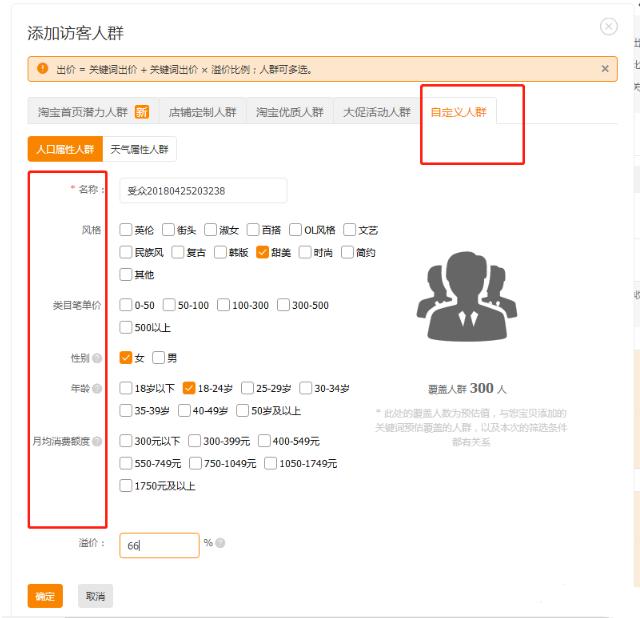640x618 pixels.
Task: Enable the 百搭 style checkbox
Action: [253, 230]
